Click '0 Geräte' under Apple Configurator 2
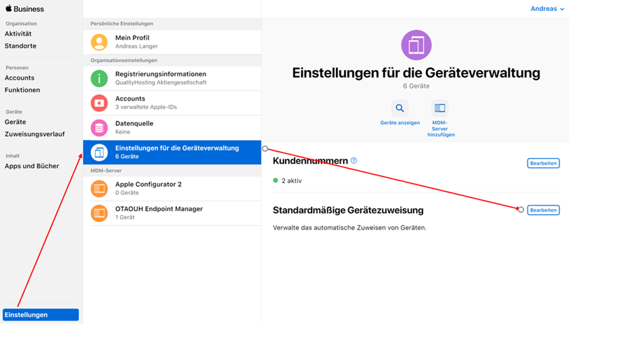The image size is (644, 339). coord(127,193)
